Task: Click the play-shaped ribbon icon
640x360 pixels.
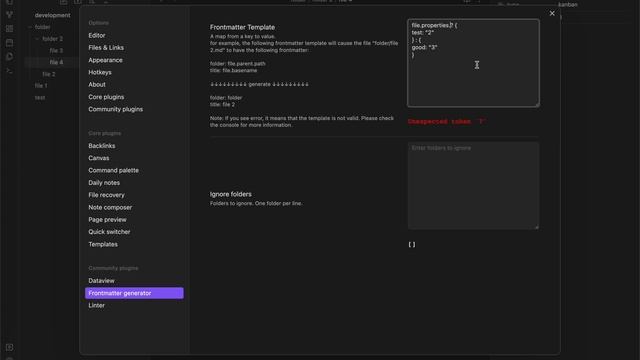Action: [9, 56]
